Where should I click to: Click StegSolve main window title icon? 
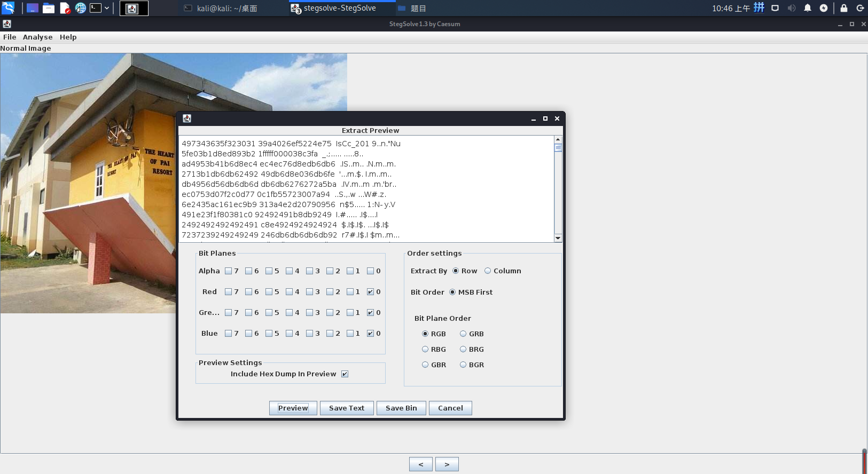pyautogui.click(x=7, y=23)
